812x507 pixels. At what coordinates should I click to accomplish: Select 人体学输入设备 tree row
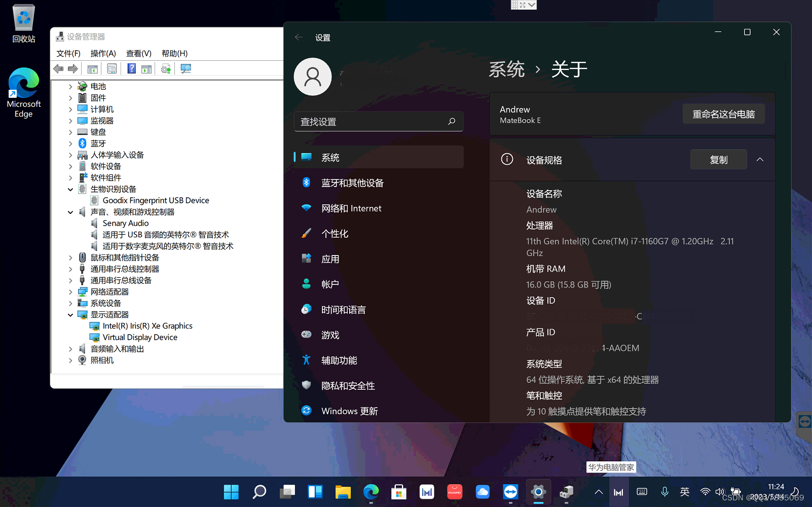coord(117,155)
